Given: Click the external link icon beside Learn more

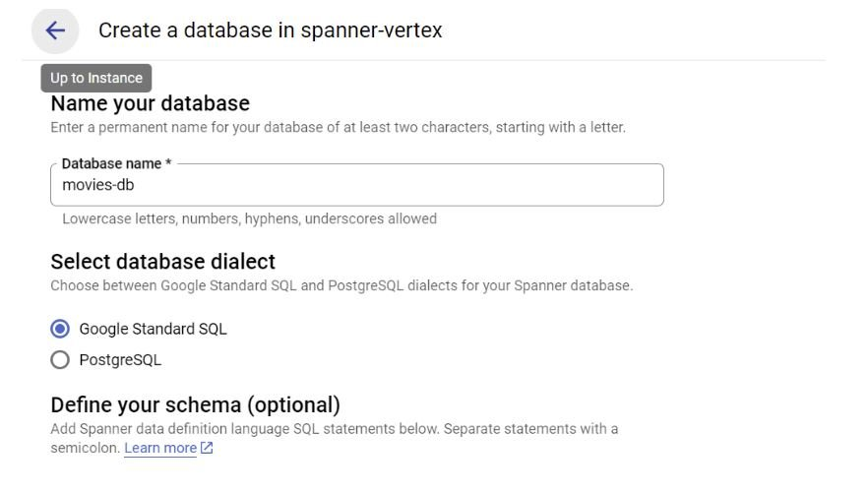Looking at the screenshot, I should click(x=207, y=449).
